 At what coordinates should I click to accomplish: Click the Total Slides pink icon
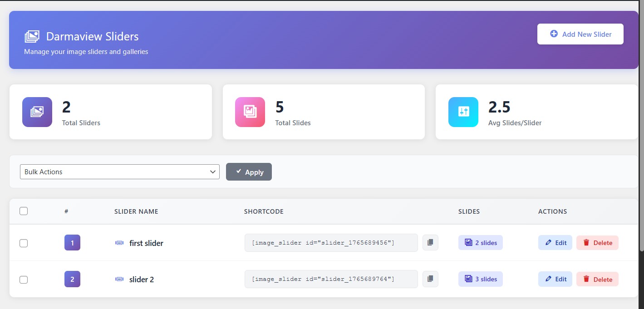tap(250, 112)
